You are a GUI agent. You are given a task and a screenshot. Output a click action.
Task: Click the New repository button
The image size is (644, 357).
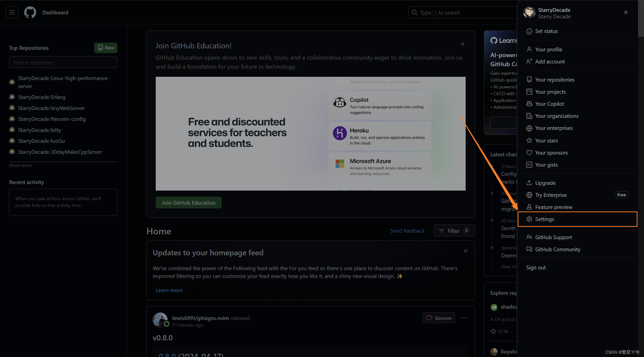point(106,48)
